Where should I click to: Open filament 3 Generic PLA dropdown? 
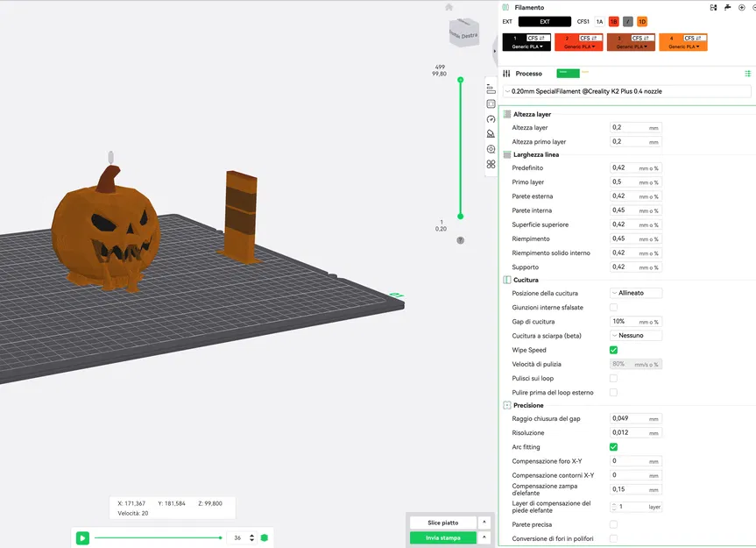coord(631,46)
